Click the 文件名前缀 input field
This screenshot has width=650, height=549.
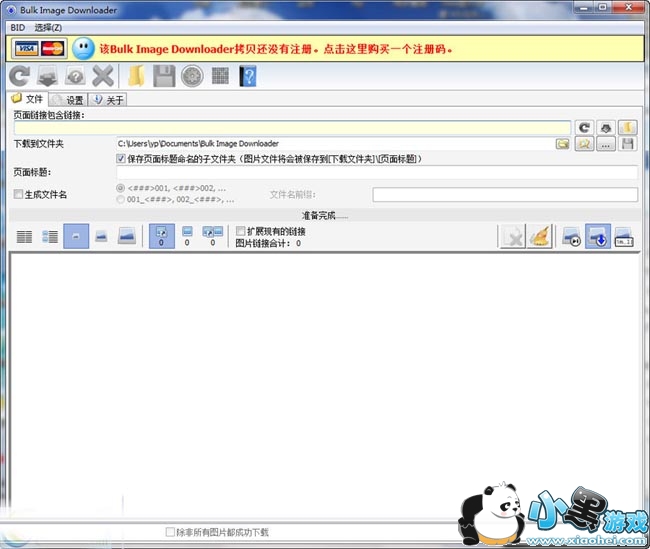coord(505,194)
